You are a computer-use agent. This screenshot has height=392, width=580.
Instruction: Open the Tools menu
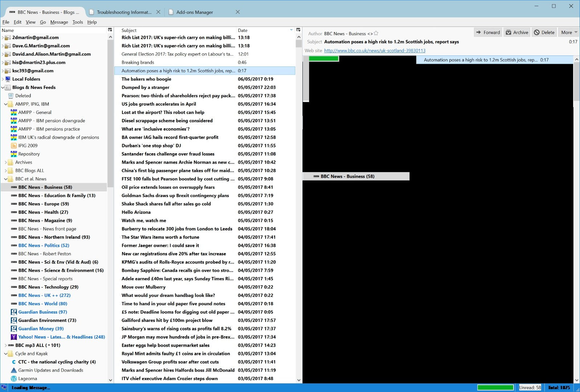[x=77, y=22]
